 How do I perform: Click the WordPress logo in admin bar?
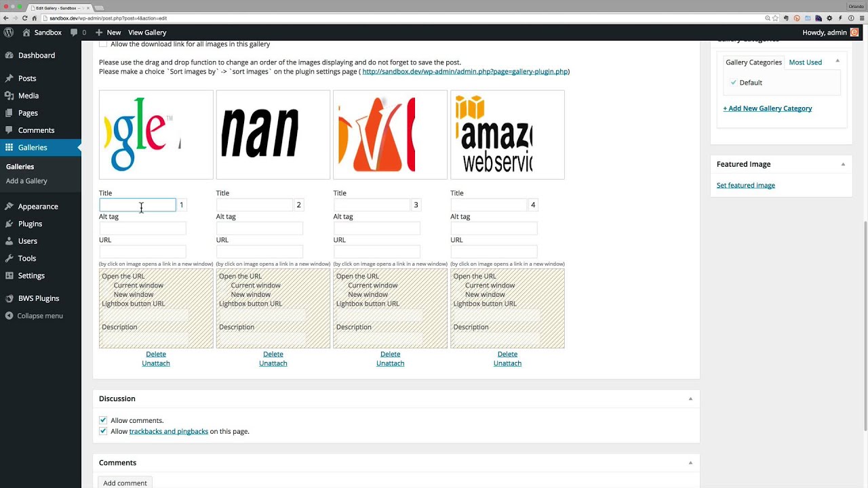pyautogui.click(x=8, y=32)
